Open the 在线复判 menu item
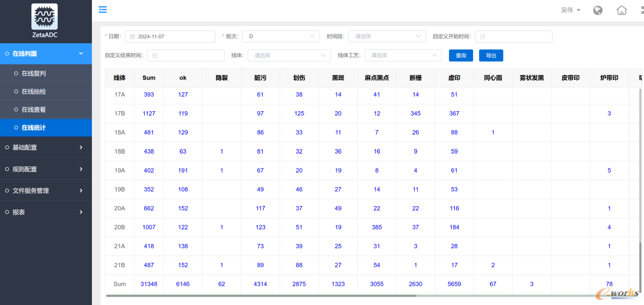Screen dimensions: 644x305 click(46, 73)
